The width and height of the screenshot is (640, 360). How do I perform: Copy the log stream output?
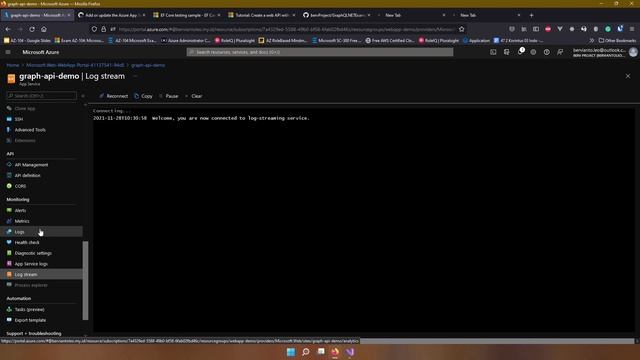coord(143,96)
